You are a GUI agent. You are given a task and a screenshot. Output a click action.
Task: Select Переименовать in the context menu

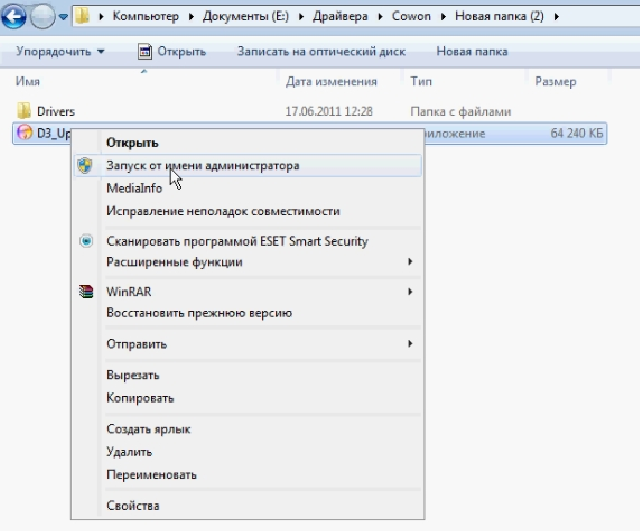pyautogui.click(x=151, y=474)
